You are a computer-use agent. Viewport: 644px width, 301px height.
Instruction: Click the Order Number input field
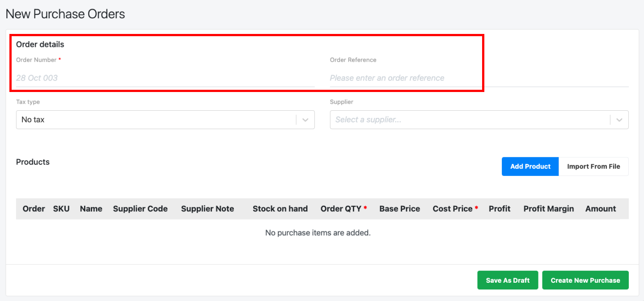coord(165,78)
